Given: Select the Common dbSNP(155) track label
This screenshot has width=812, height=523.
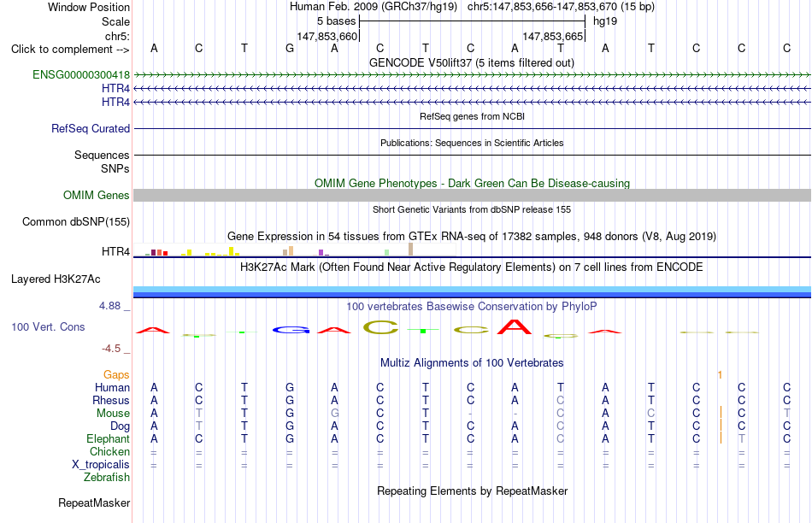Looking at the screenshot, I should pyautogui.click(x=76, y=221).
